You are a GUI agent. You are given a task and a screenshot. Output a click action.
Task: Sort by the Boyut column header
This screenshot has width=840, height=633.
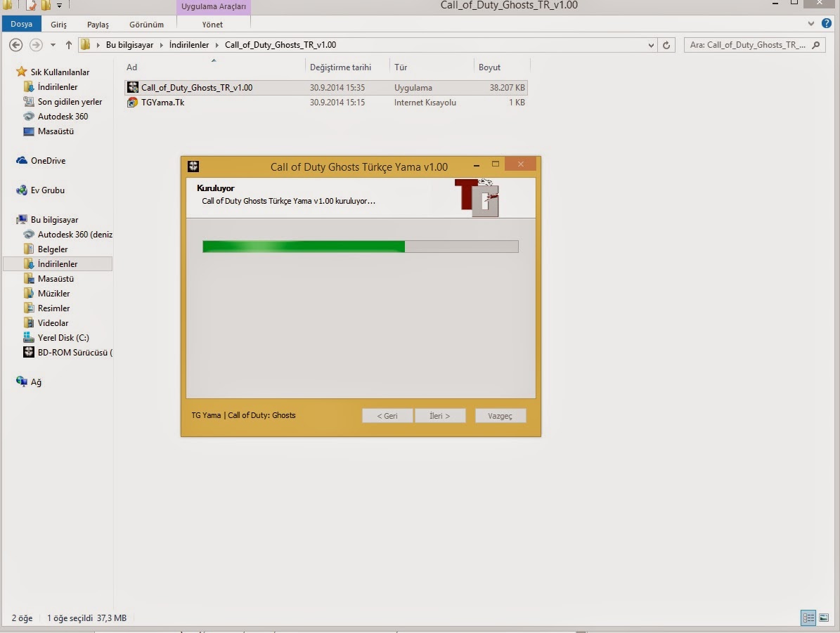(490, 67)
